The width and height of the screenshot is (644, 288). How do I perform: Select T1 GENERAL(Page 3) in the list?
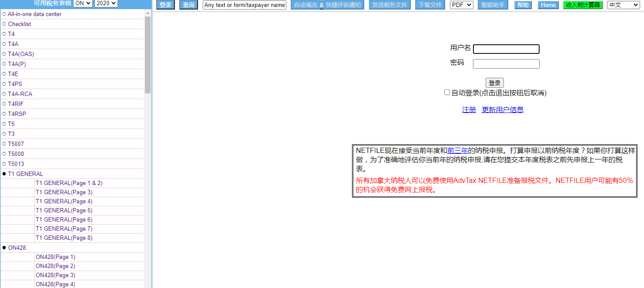pos(64,192)
